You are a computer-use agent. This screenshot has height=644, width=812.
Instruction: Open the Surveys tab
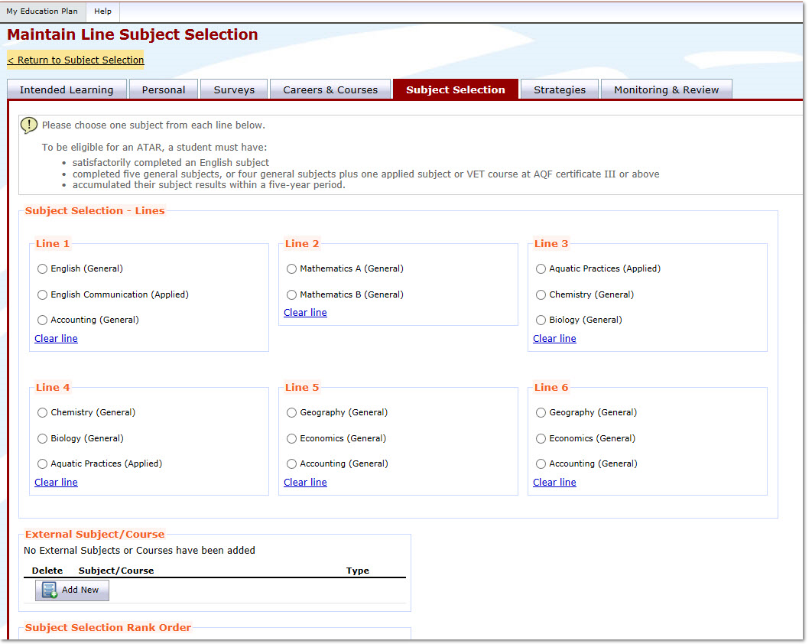[x=234, y=89]
